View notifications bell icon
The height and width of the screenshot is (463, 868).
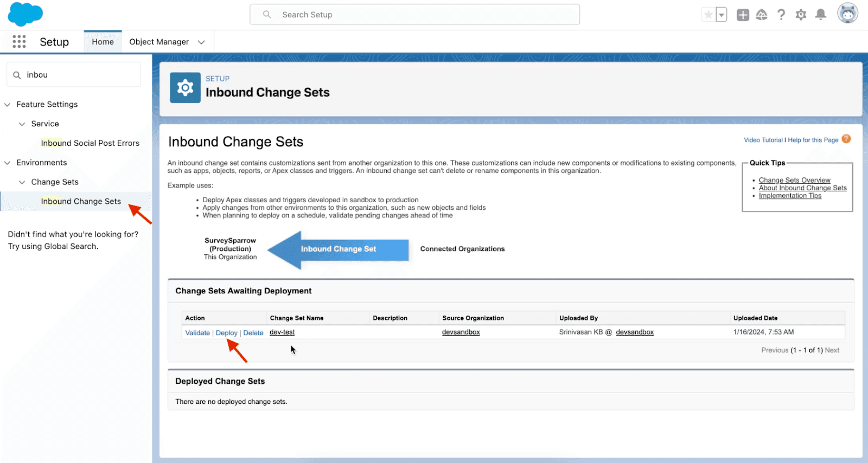coord(821,15)
